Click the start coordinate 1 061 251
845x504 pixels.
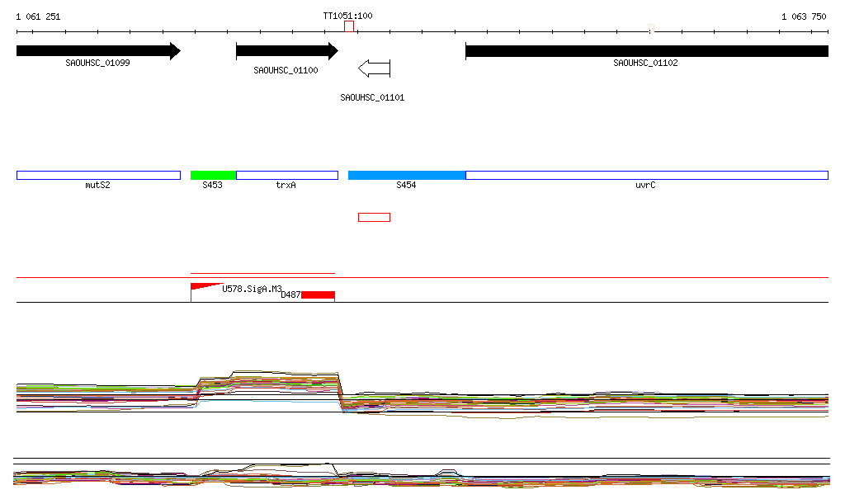(x=38, y=16)
